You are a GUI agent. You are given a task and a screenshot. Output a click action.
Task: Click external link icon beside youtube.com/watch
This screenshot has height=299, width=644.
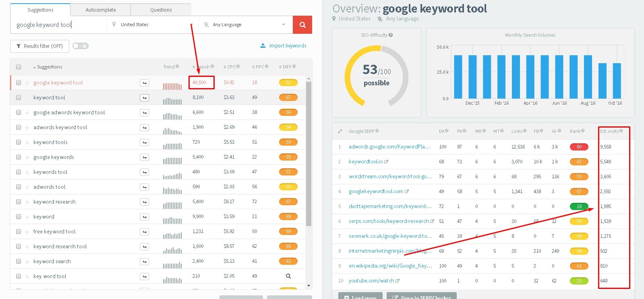pyautogui.click(x=398, y=281)
